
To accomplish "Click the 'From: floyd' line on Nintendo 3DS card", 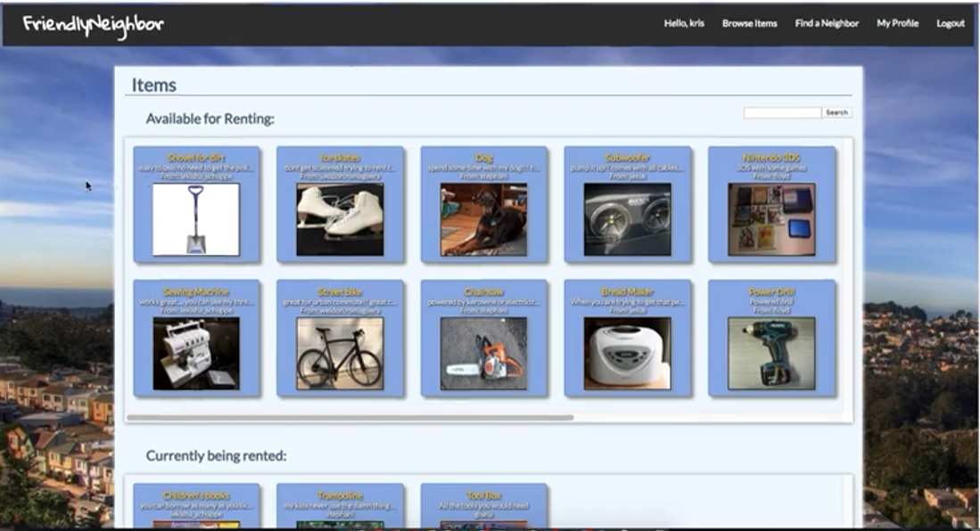I will [771, 176].
